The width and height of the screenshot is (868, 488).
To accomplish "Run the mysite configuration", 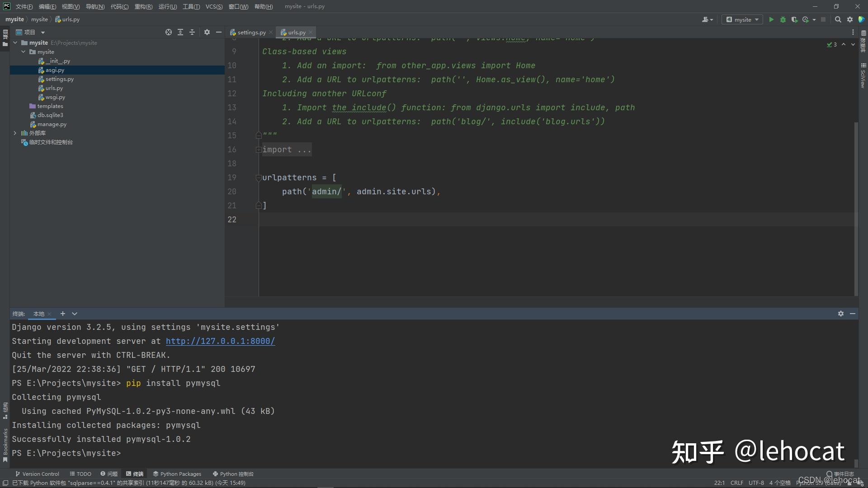I will 771,19.
